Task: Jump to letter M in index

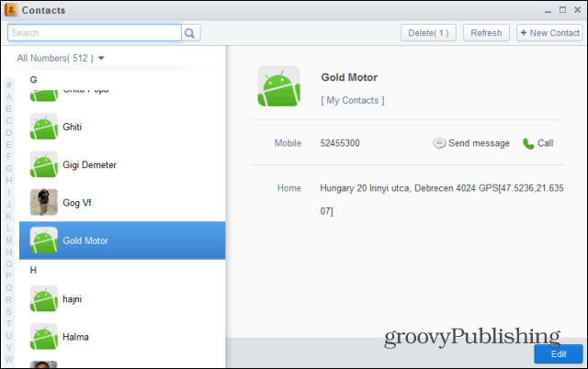Action: click(9, 240)
